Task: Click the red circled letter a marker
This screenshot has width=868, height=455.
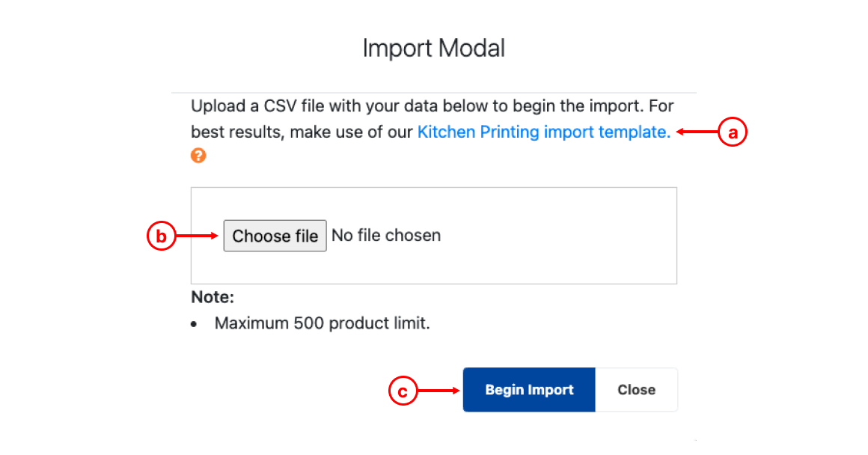Action: tap(733, 132)
